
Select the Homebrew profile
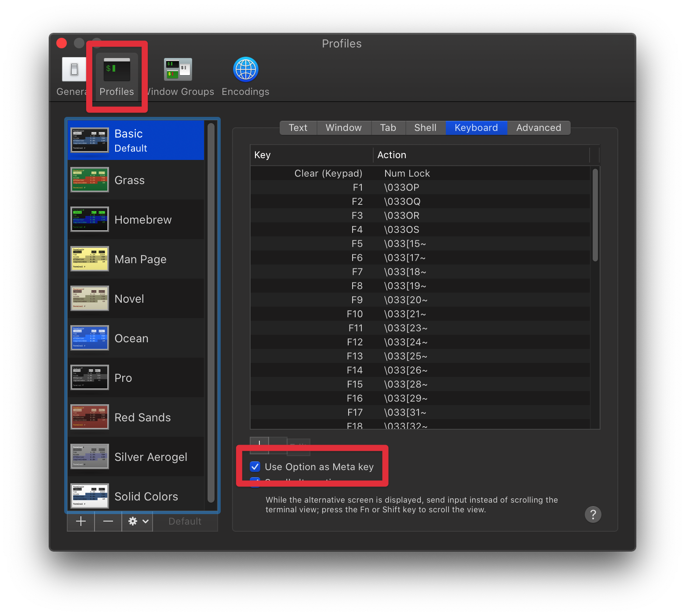(x=136, y=219)
